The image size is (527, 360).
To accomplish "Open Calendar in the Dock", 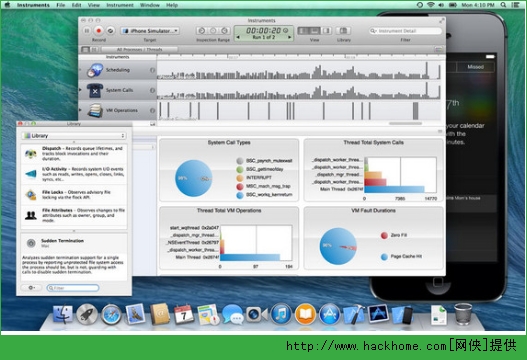I will tap(184, 315).
